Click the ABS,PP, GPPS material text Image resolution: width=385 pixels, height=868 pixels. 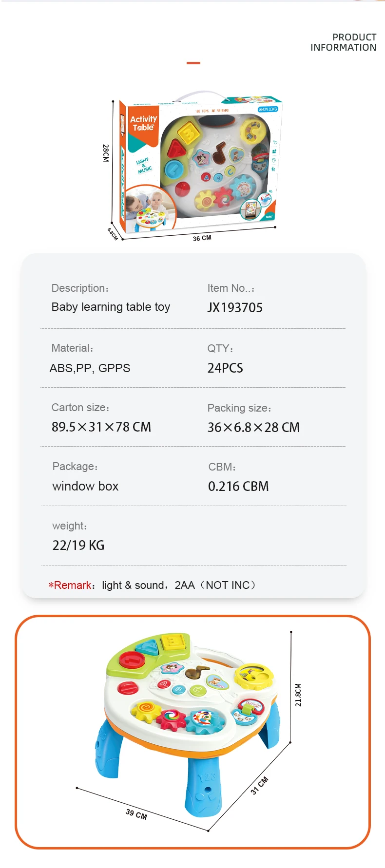[x=90, y=368]
